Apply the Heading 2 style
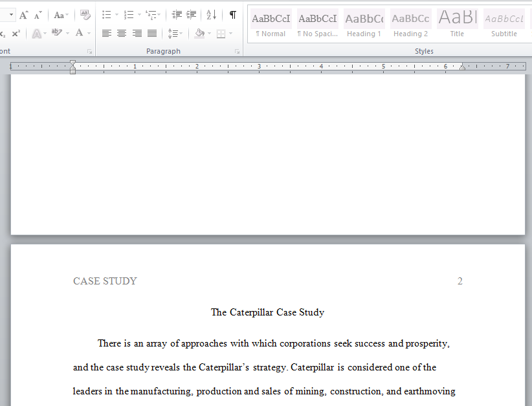This screenshot has width=532, height=406. click(x=410, y=24)
